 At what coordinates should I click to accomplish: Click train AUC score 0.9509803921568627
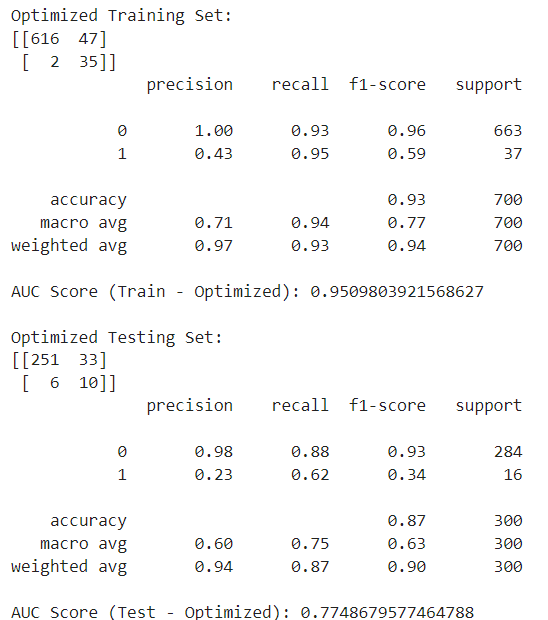[397, 292]
